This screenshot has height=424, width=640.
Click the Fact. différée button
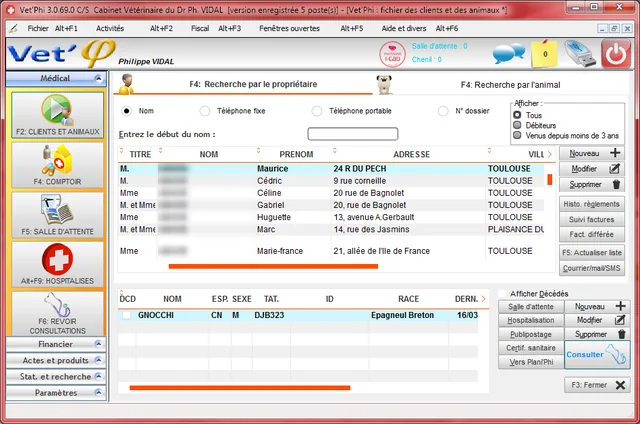click(591, 235)
